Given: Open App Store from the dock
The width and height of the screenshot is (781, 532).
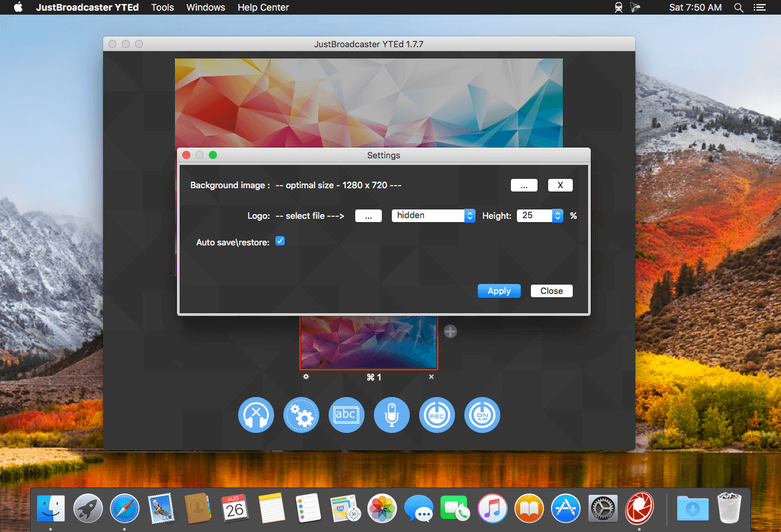Looking at the screenshot, I should coord(566,509).
